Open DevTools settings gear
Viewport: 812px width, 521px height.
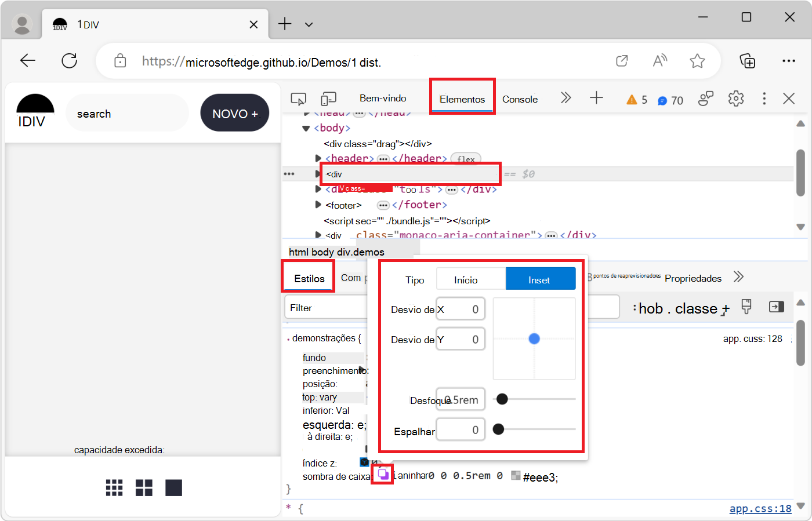click(735, 99)
